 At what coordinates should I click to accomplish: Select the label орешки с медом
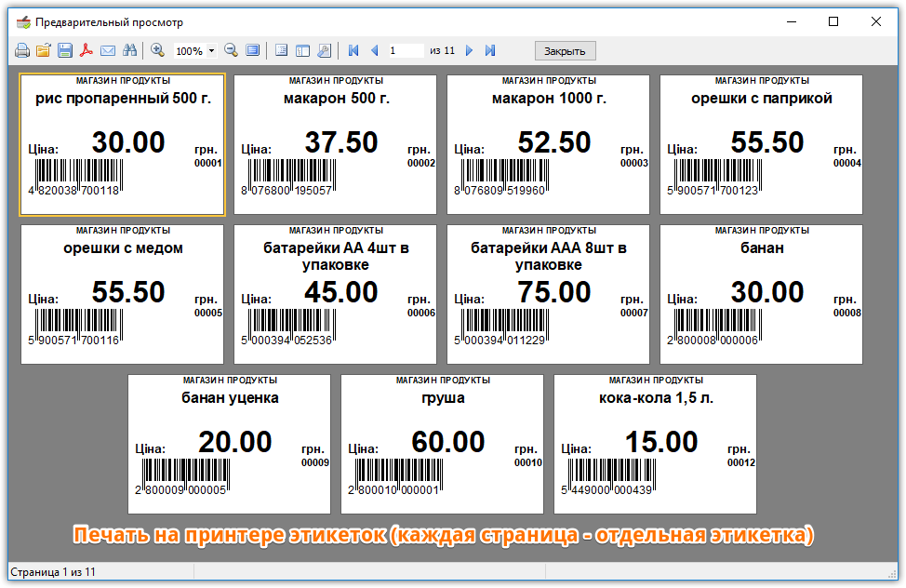pos(123,294)
